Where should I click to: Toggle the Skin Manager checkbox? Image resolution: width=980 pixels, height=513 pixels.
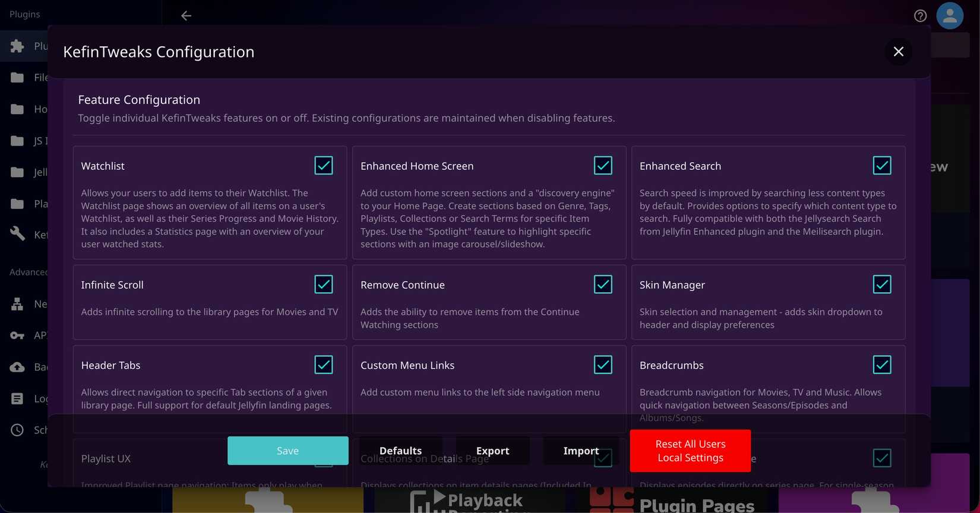tap(882, 284)
